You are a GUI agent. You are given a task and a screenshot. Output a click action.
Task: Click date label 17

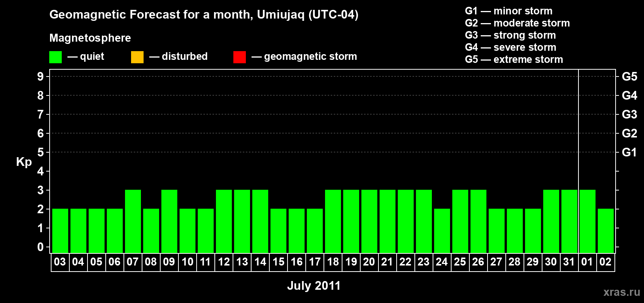click(314, 262)
